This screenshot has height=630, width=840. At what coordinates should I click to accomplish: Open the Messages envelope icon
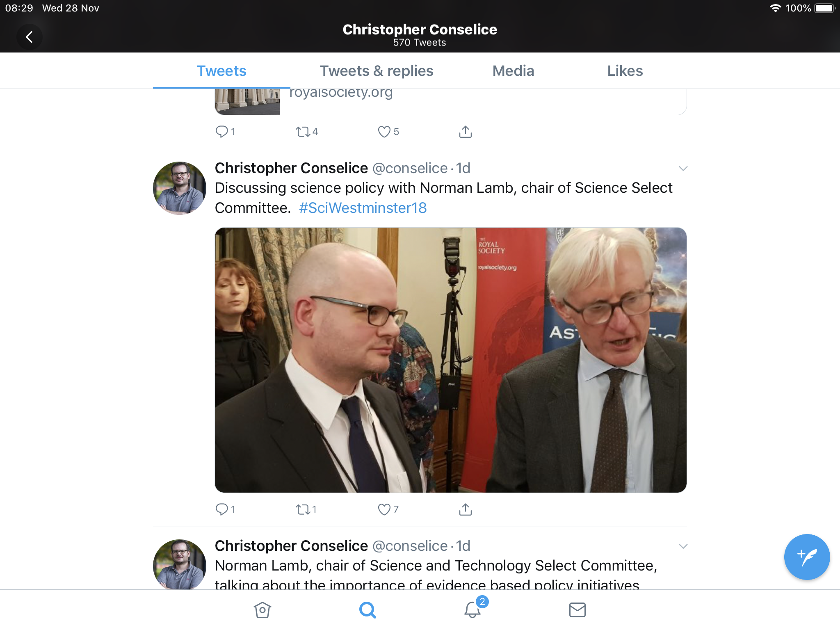(x=577, y=610)
